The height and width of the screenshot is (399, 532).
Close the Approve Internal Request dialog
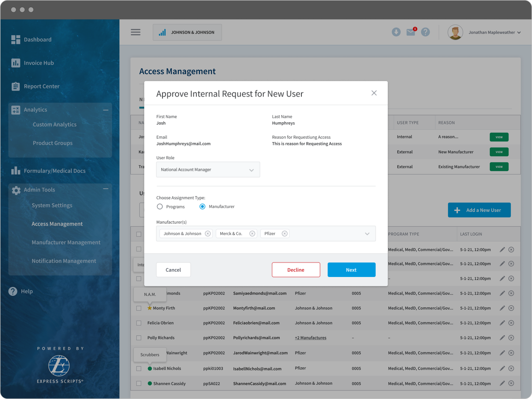click(374, 93)
